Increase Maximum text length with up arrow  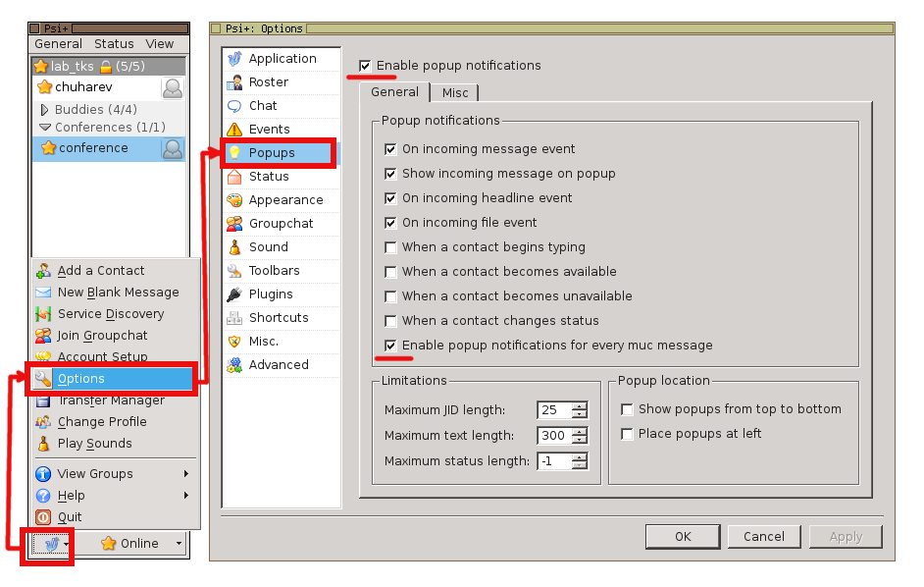tap(580, 431)
